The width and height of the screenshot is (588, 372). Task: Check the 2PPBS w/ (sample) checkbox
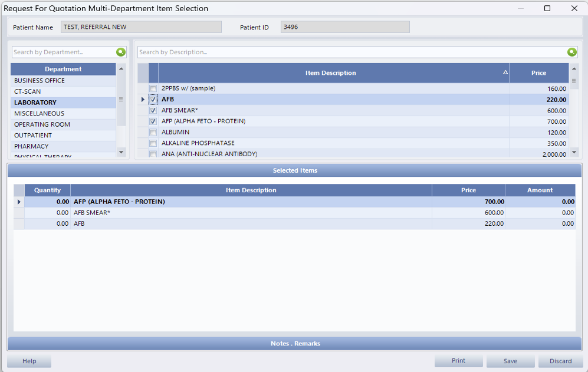[x=153, y=88]
